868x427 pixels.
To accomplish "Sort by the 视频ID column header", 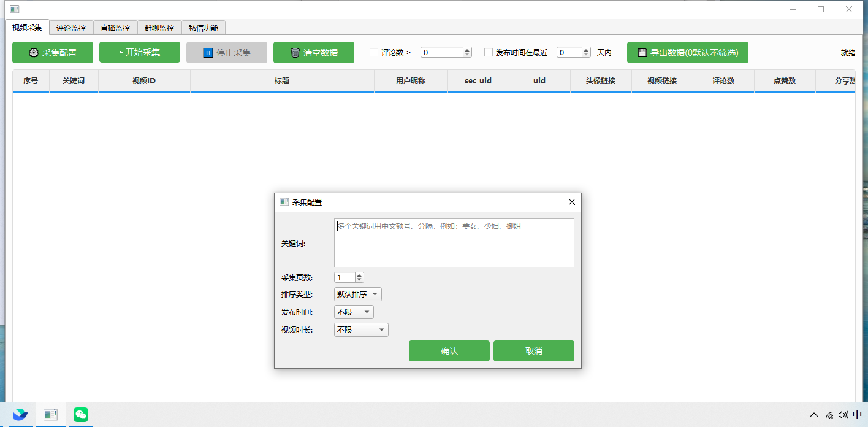I will click(x=144, y=81).
